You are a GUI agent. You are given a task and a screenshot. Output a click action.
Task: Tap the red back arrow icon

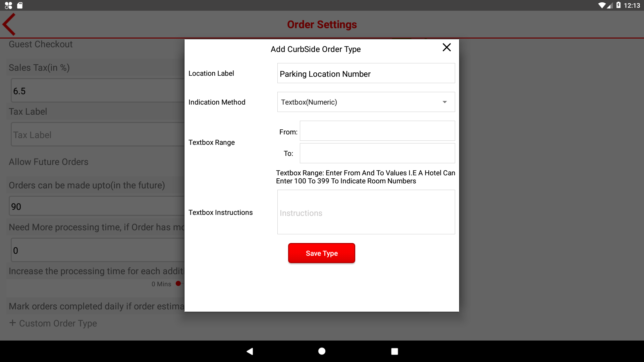(x=9, y=24)
